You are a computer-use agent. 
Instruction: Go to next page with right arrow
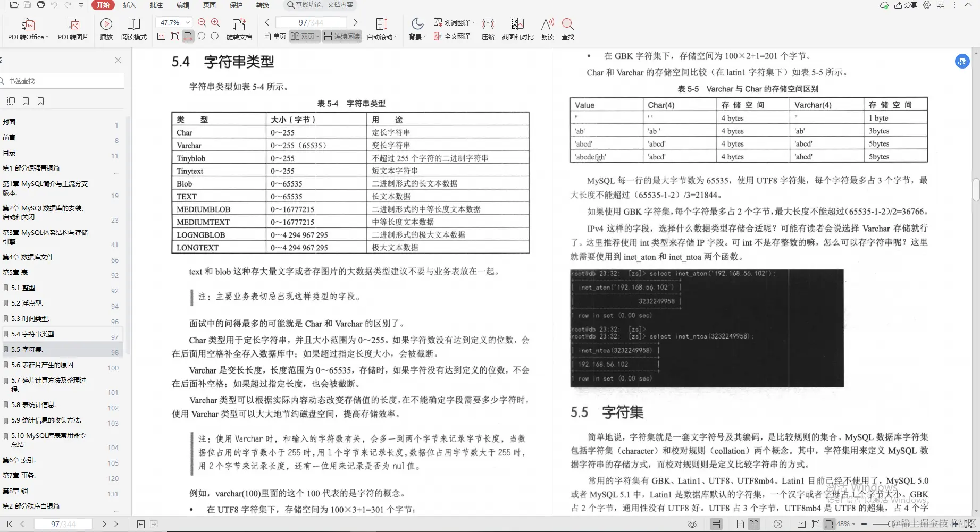coord(355,22)
